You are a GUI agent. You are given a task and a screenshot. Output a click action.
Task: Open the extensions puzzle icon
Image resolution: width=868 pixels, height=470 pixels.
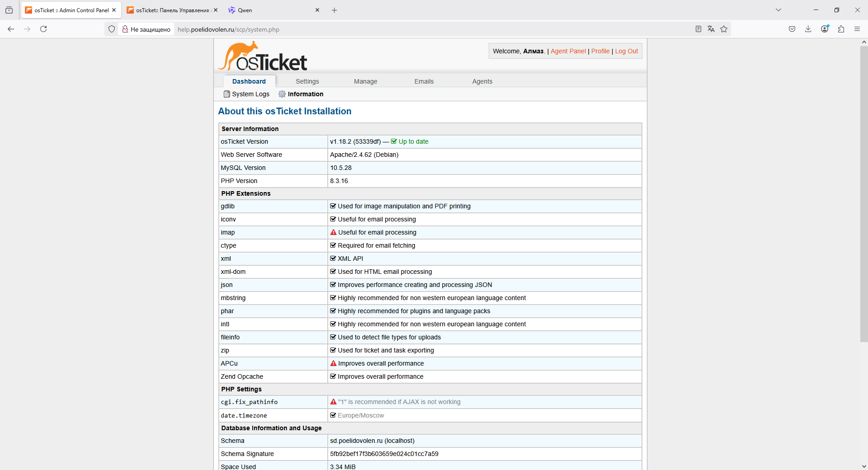click(841, 29)
